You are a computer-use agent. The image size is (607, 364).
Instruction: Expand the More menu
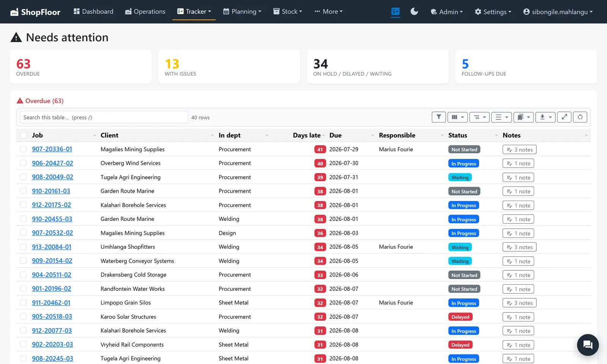tap(329, 12)
